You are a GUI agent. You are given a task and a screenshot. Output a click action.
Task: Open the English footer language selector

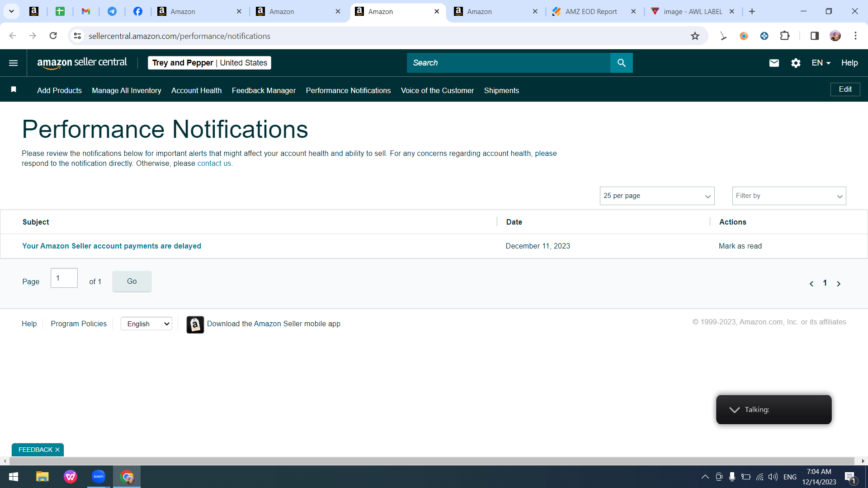[146, 324]
